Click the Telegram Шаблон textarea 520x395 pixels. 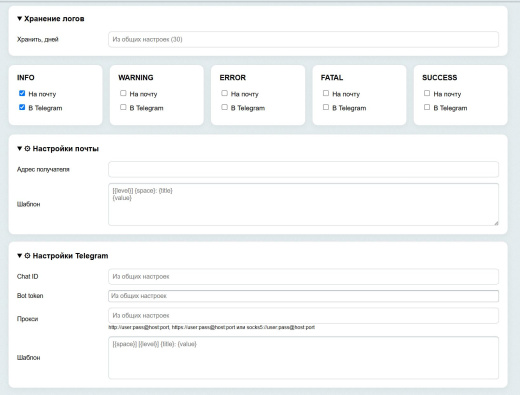303,358
